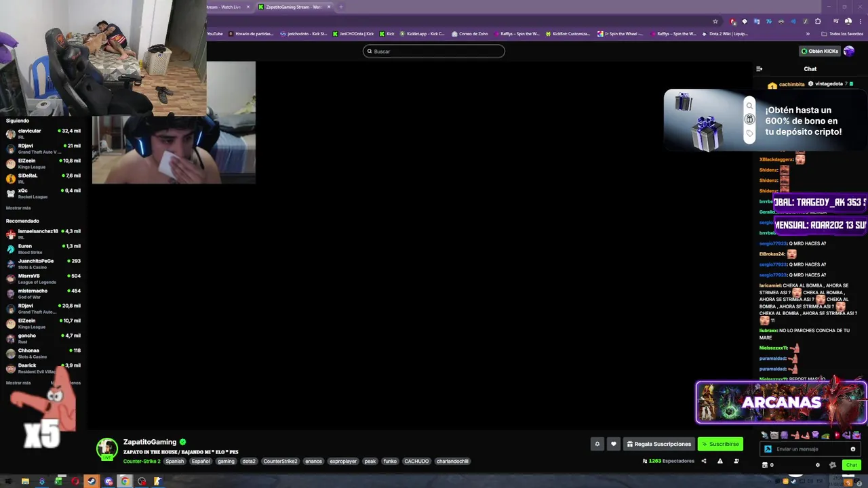Open Todos los favoritos folder

tap(842, 33)
